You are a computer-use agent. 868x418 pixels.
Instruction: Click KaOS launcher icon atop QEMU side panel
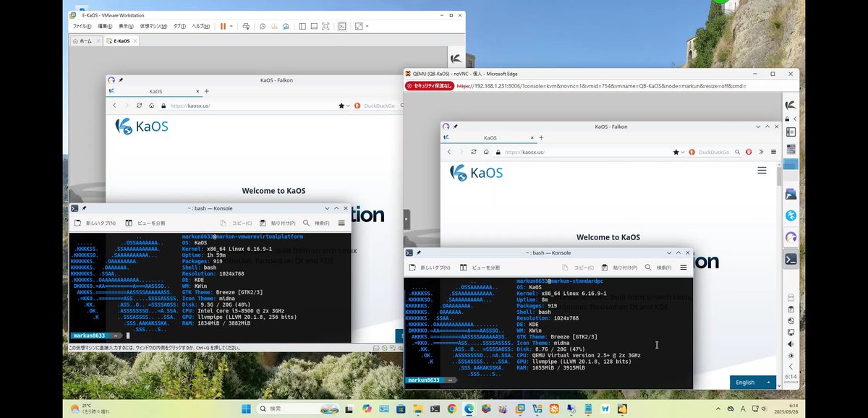(x=791, y=104)
